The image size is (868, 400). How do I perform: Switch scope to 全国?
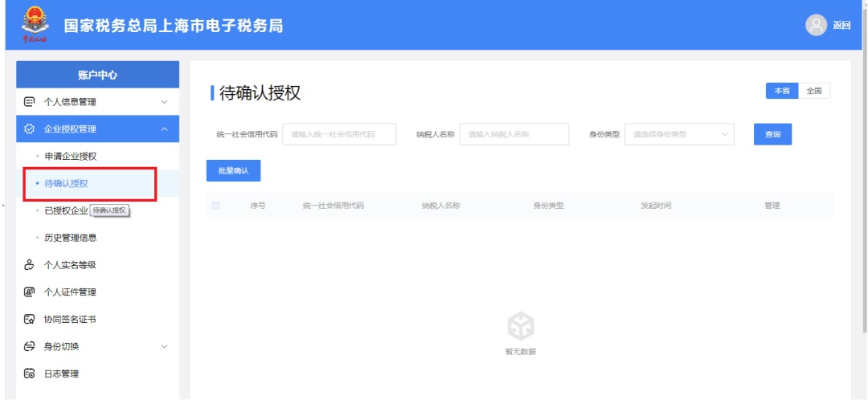[x=813, y=91]
